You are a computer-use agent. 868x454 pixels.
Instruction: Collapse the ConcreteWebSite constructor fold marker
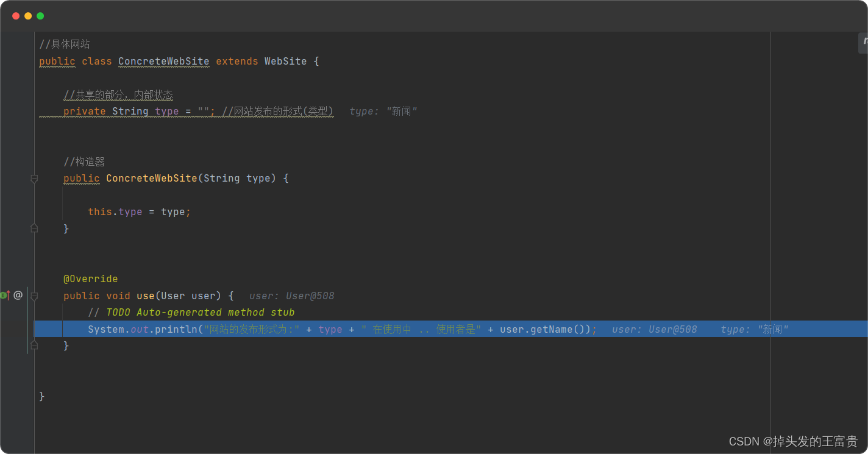click(34, 179)
